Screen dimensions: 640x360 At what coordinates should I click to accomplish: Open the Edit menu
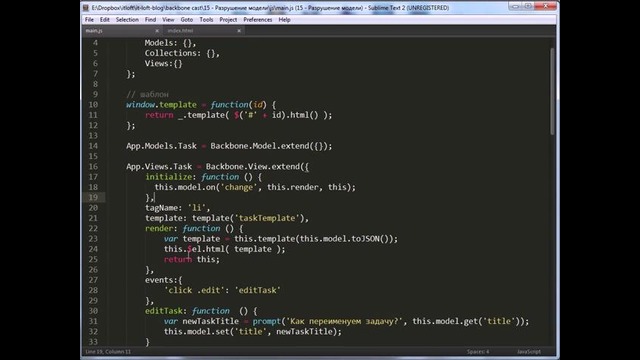tap(104, 20)
